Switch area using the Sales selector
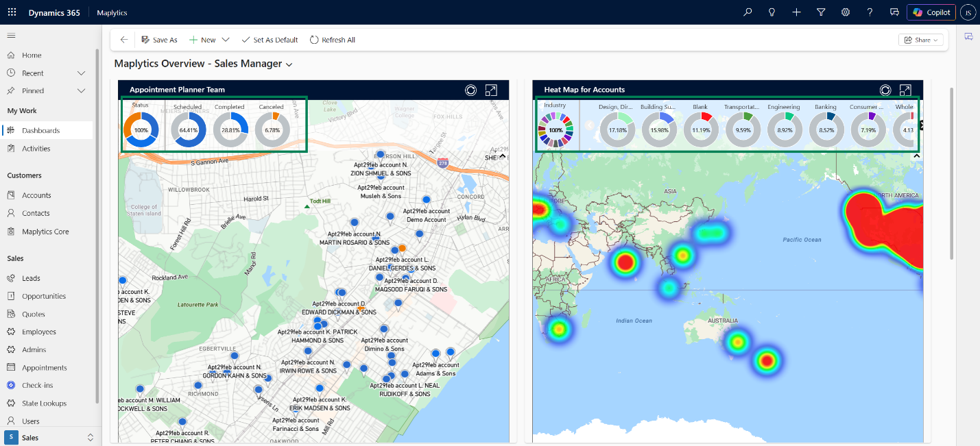The height and width of the screenshot is (446, 980). pos(49,437)
